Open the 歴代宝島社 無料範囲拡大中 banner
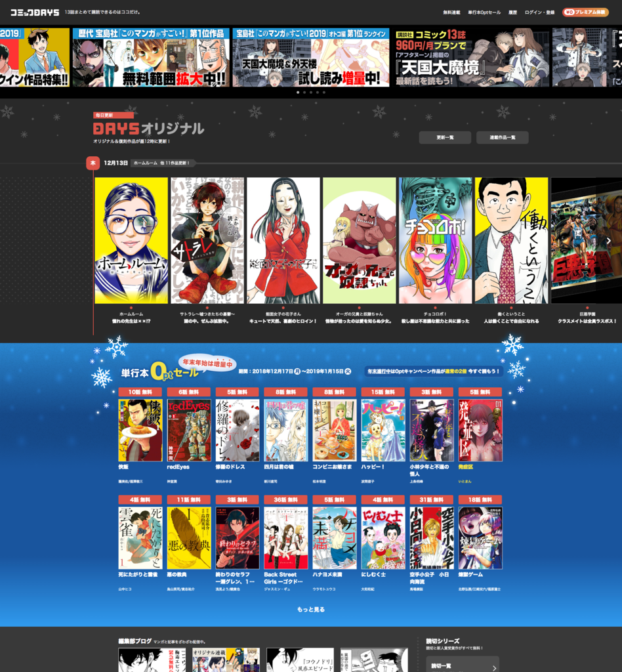The width and height of the screenshot is (622, 672). [x=151, y=58]
